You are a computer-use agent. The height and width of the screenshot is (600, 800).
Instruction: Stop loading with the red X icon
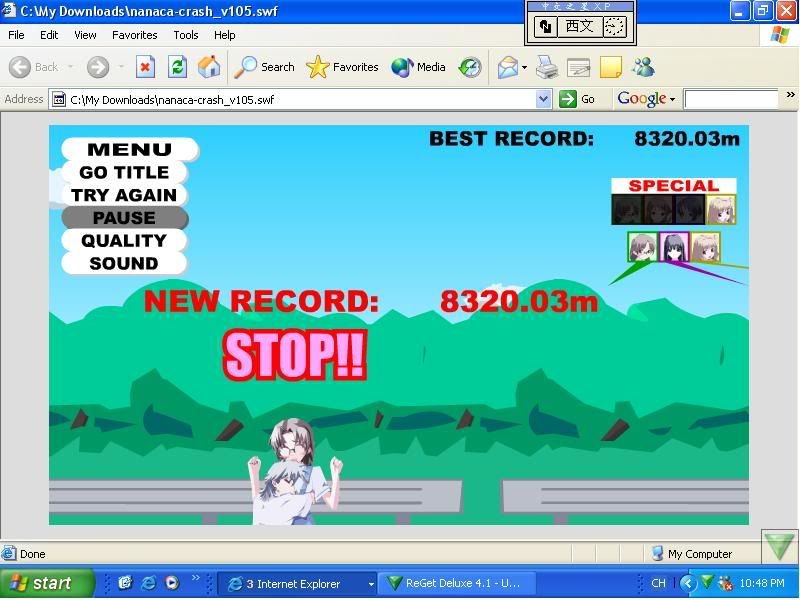pos(145,67)
